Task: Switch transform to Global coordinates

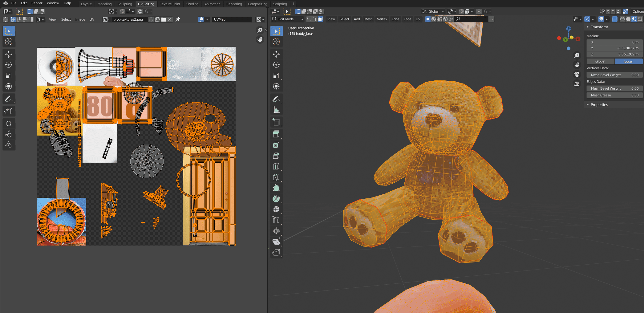Action: (x=600, y=61)
